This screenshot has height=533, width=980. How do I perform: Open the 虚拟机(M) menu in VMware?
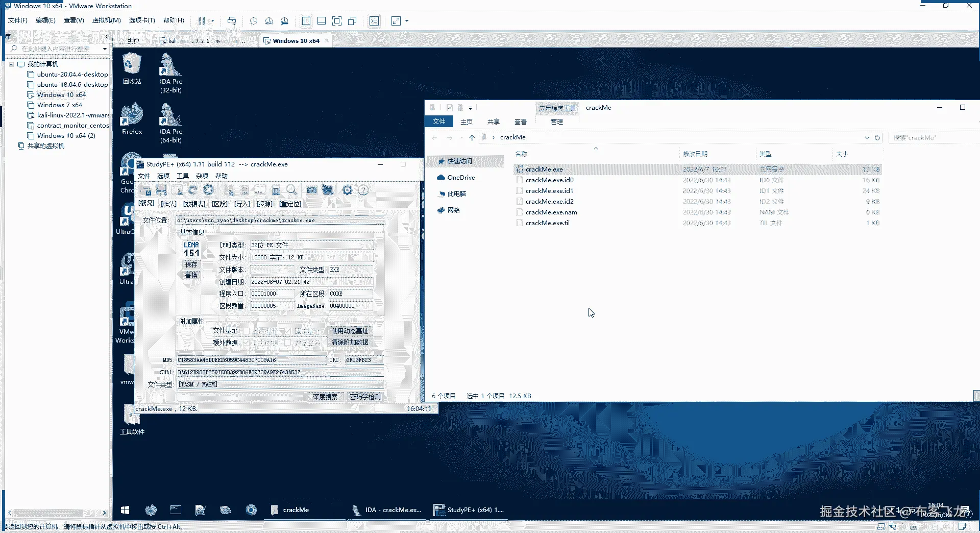(x=107, y=20)
